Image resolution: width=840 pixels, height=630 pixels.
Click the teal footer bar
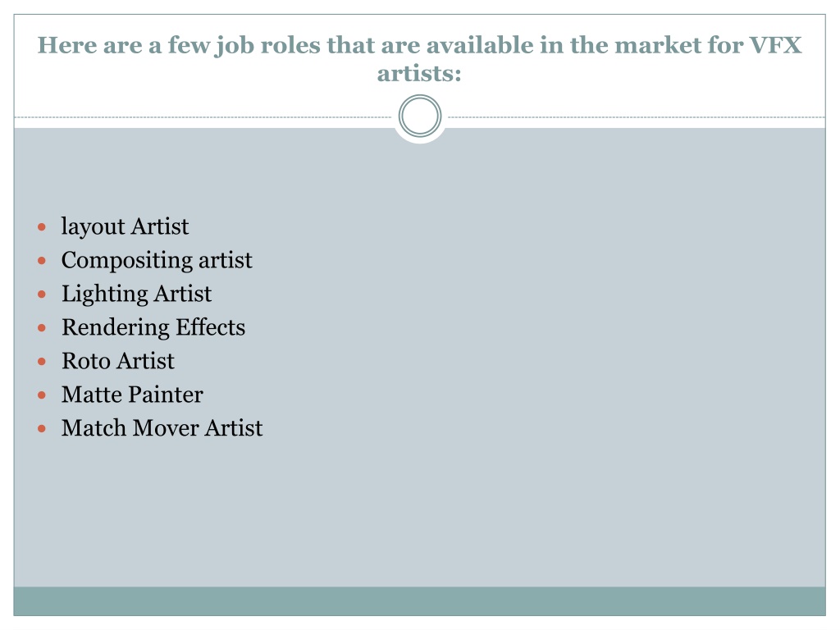pyautogui.click(x=419, y=601)
